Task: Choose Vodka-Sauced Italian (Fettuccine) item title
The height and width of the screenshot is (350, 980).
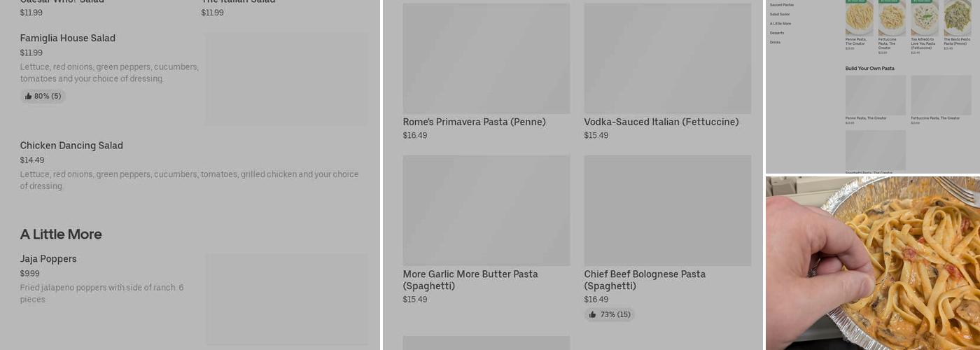Action: tap(661, 122)
